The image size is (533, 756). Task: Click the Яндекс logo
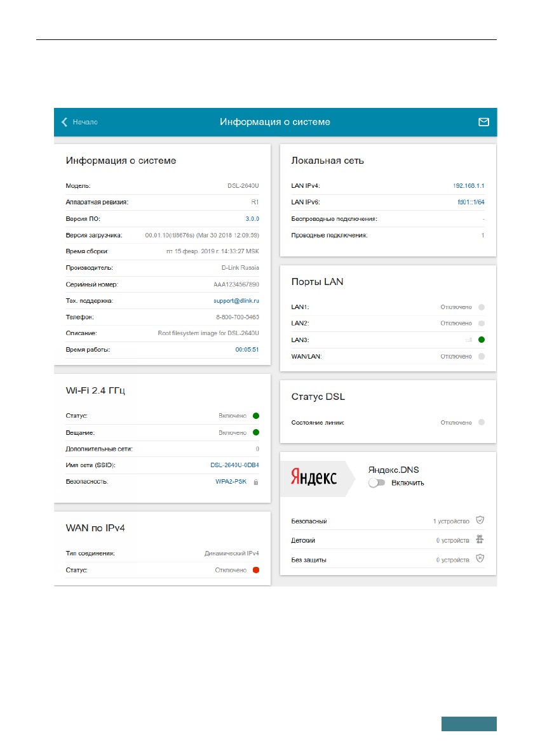tap(314, 477)
